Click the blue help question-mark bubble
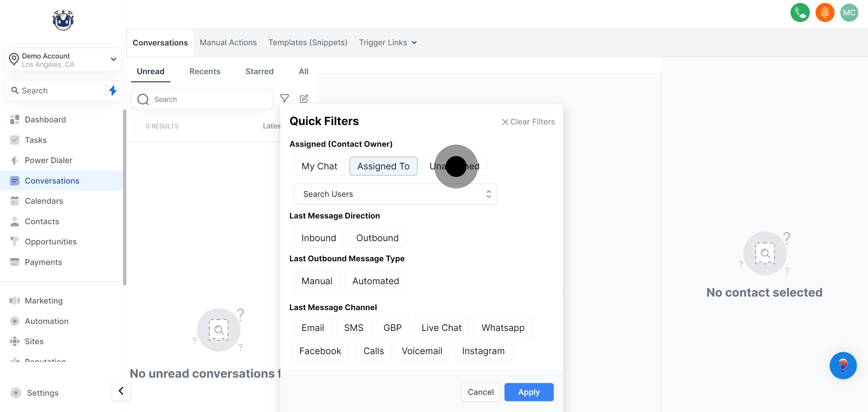The image size is (868, 412). coord(843,366)
